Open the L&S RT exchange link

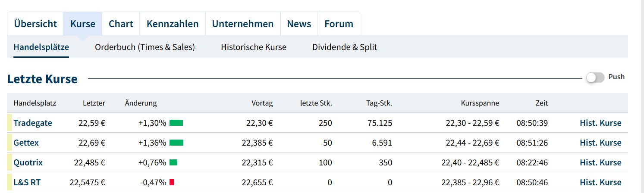(x=27, y=183)
